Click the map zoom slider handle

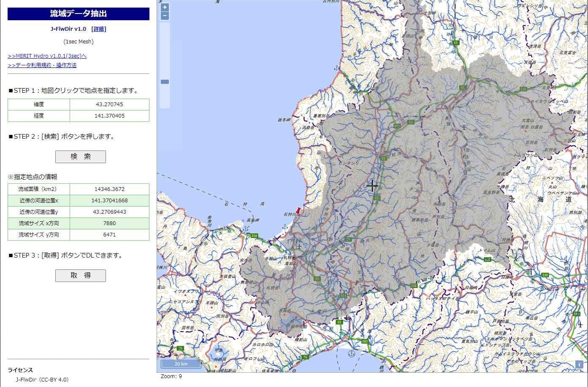(x=165, y=82)
